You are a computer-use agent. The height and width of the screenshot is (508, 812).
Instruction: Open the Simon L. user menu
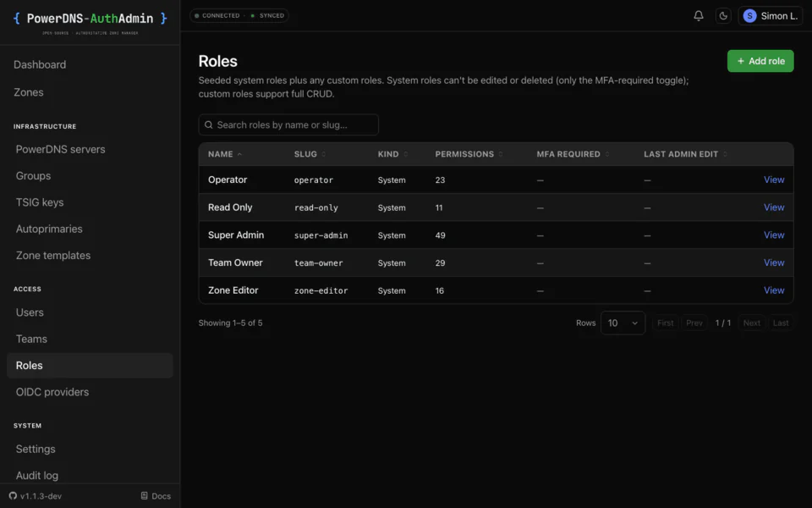(x=770, y=16)
